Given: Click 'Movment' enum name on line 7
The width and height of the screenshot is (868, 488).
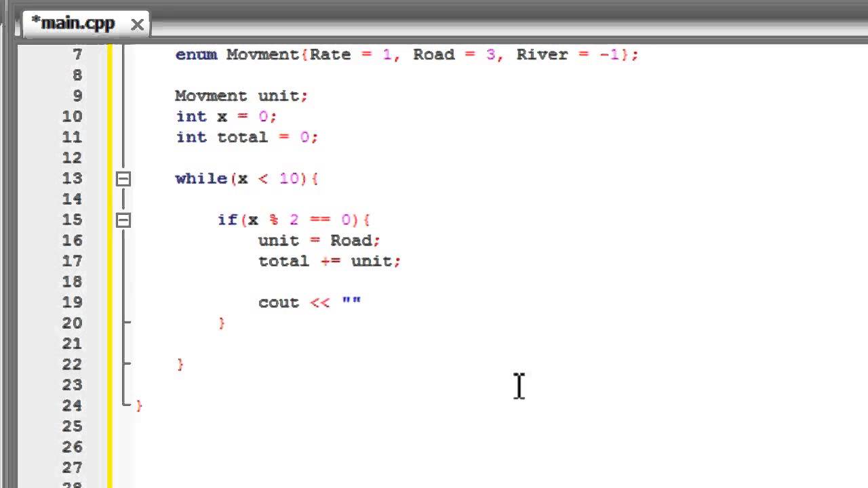Looking at the screenshot, I should pos(262,55).
